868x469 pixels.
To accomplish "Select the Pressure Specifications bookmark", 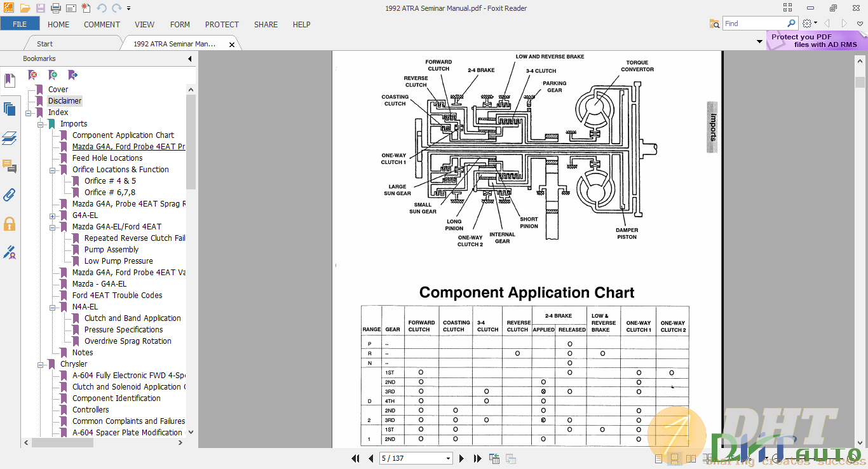I will (x=123, y=330).
